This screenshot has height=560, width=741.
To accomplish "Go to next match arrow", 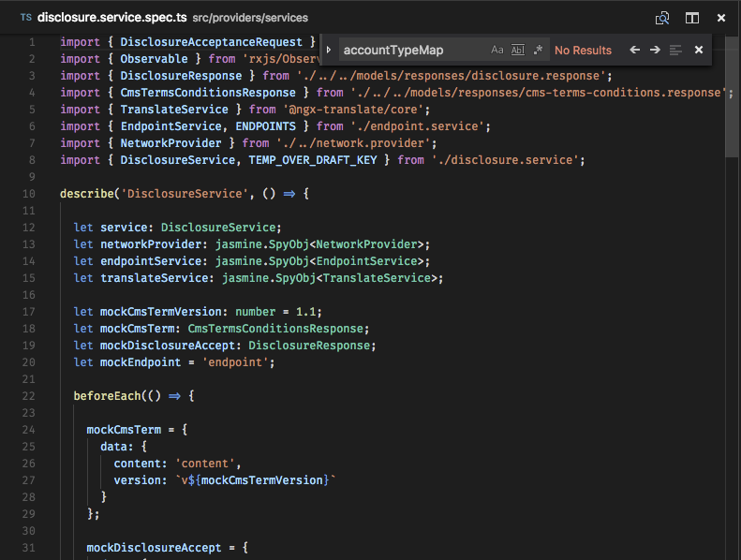I will pos(655,50).
